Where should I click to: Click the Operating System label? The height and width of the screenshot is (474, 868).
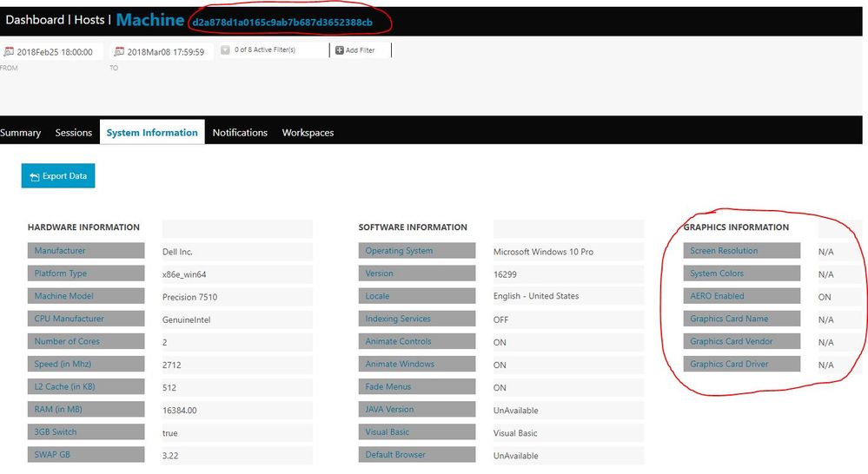click(399, 251)
